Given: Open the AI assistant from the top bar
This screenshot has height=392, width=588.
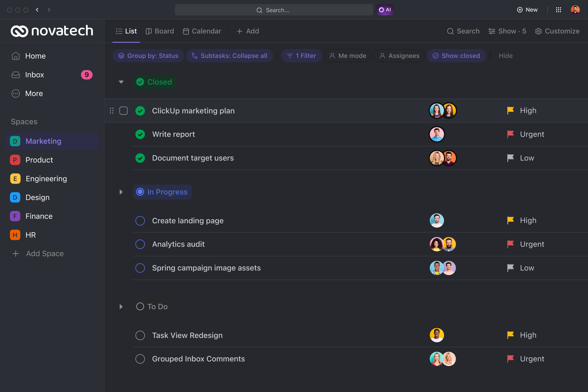Looking at the screenshot, I should (x=385, y=10).
